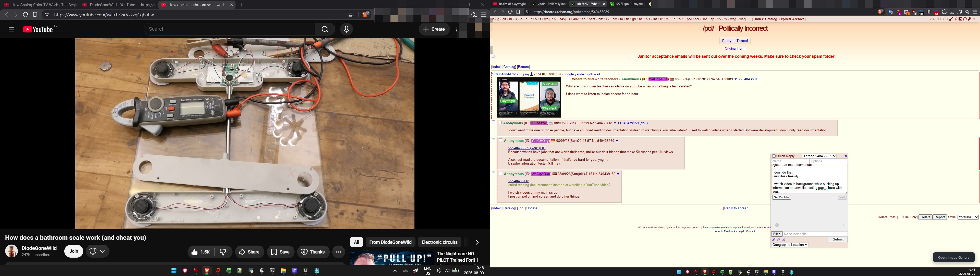Open the more actions ellipsis under the video
980x276 pixels.
pos(339,252)
